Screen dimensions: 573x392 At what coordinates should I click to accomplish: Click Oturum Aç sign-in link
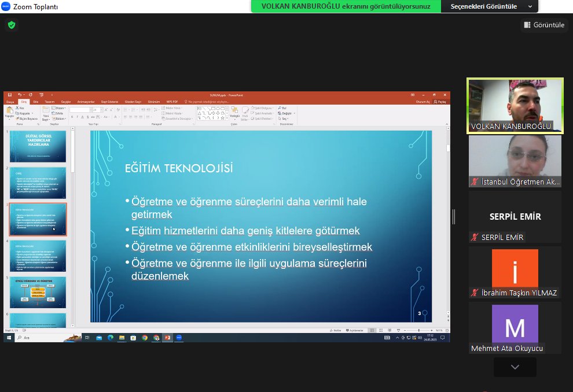(423, 102)
